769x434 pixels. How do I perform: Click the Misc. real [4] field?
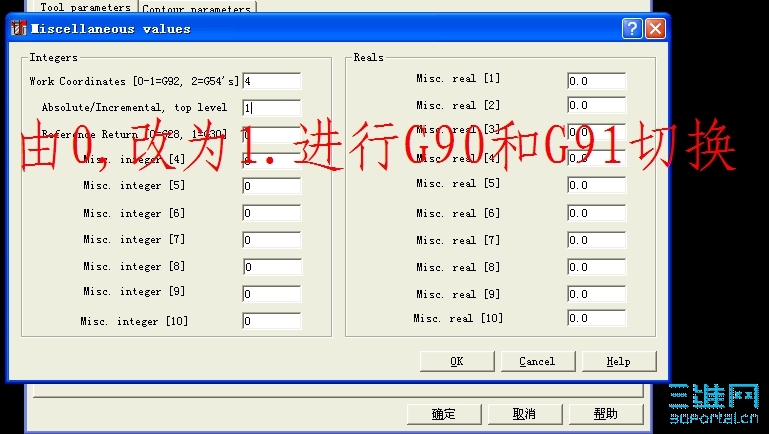(596, 158)
